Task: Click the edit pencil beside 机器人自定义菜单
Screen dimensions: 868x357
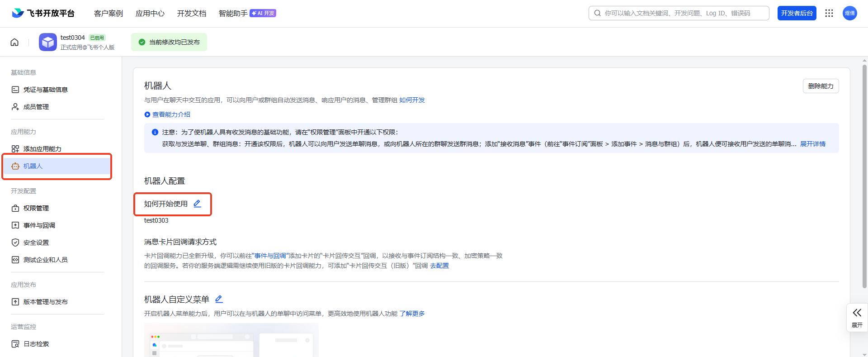Action: 219,299
